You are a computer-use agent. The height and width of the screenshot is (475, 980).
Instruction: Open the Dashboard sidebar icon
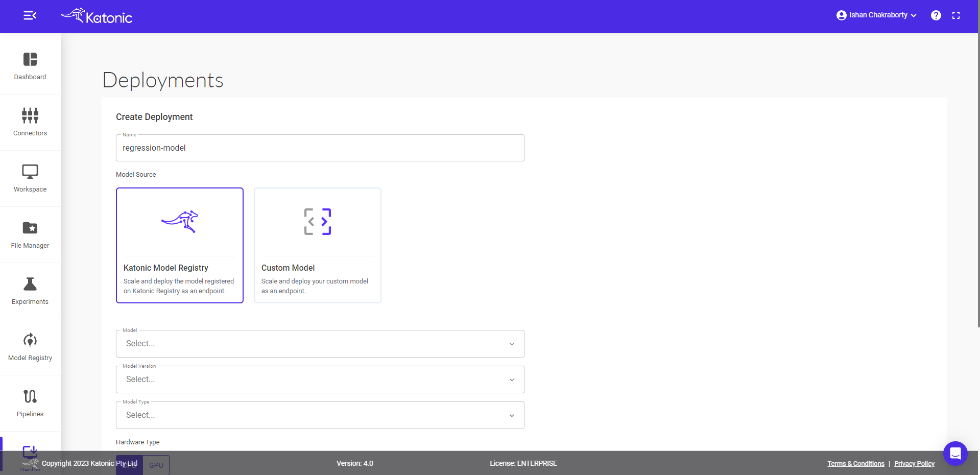pos(30,59)
